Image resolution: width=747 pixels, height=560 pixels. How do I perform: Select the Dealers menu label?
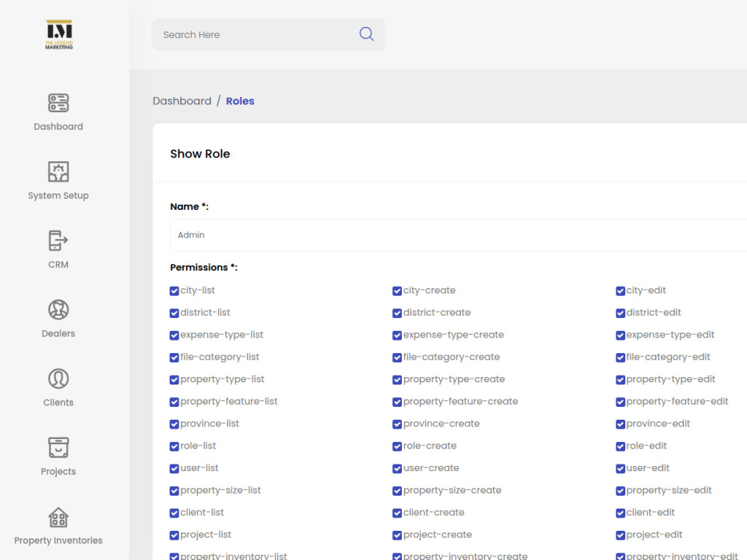[x=58, y=333]
